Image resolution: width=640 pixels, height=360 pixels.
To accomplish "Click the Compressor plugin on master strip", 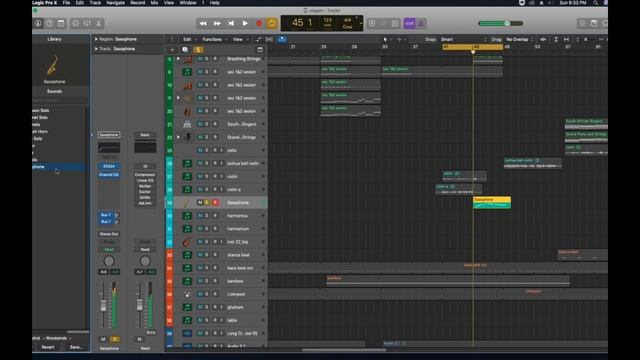I will [145, 175].
